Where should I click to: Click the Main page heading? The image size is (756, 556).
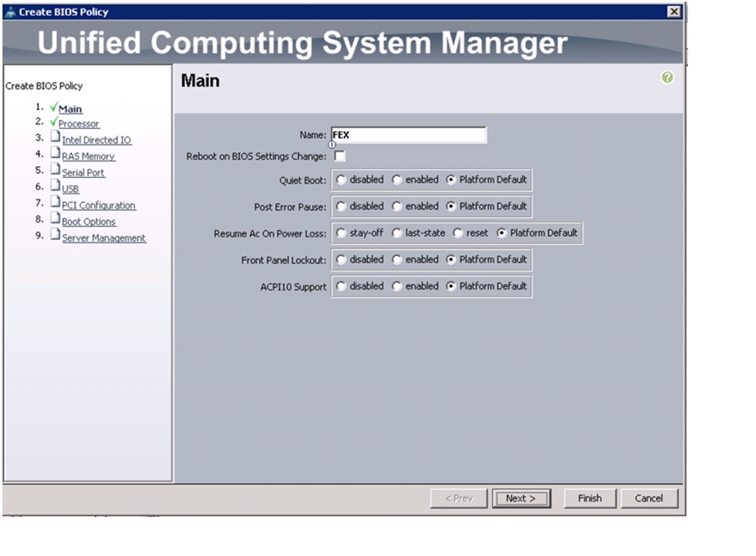pos(200,80)
